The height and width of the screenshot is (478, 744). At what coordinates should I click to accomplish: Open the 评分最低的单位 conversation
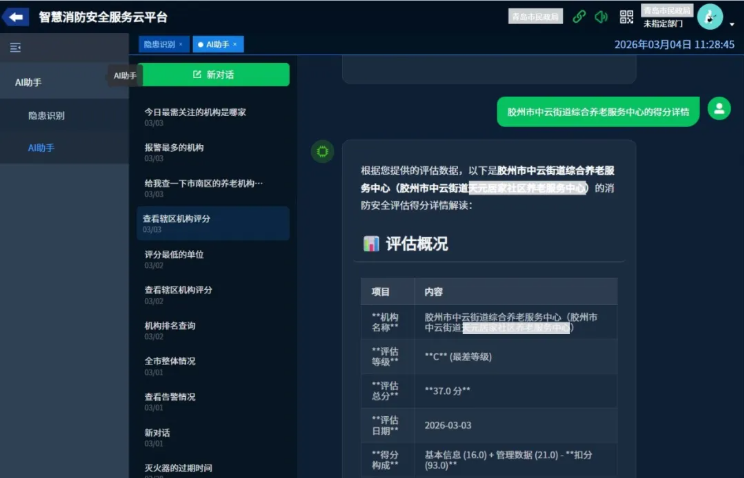point(174,254)
